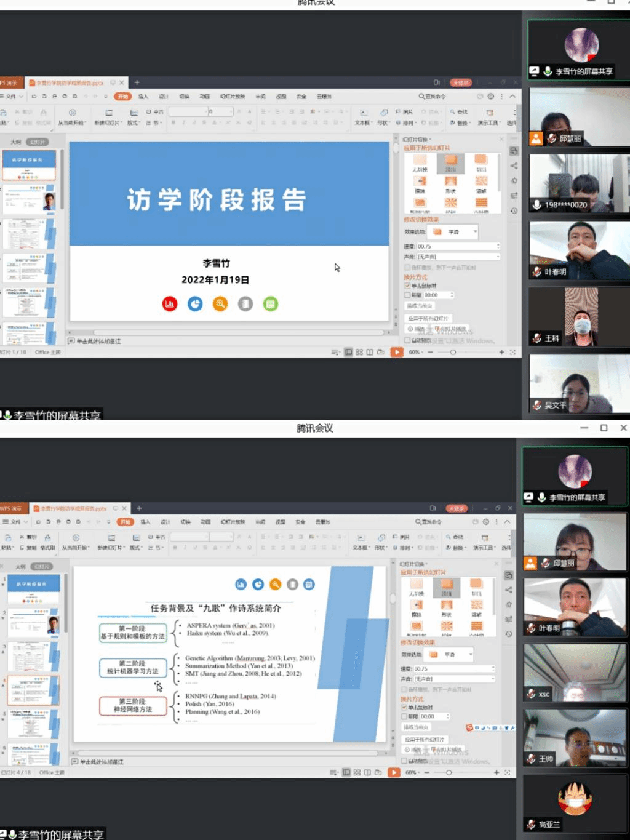This screenshot has height=840, width=630.
Task: Click the microphone icon next to 高亚兰
Action: (531, 824)
